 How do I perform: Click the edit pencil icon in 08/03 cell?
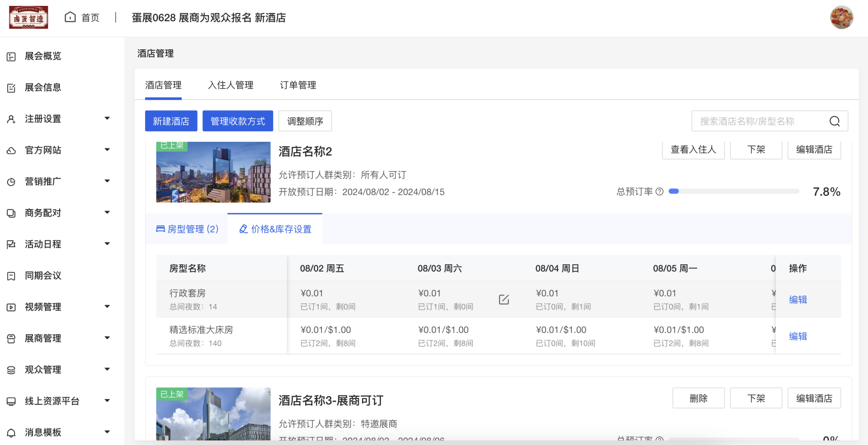504,300
